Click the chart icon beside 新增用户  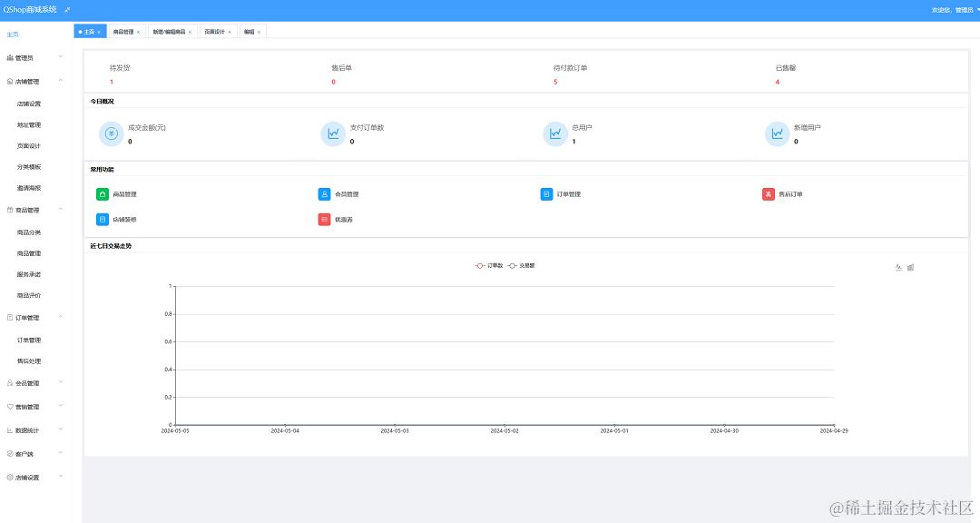coord(777,133)
